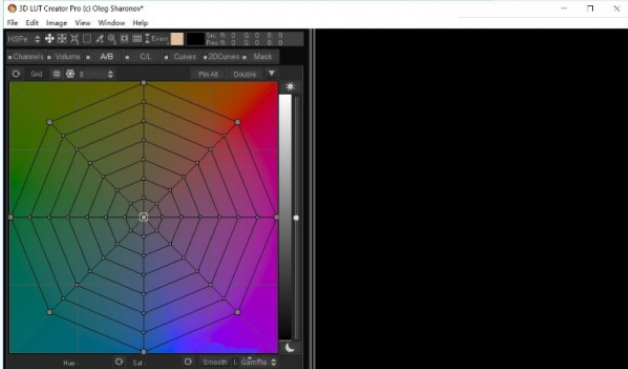
Task: Click the fit image frame icon
Action: tap(125, 38)
